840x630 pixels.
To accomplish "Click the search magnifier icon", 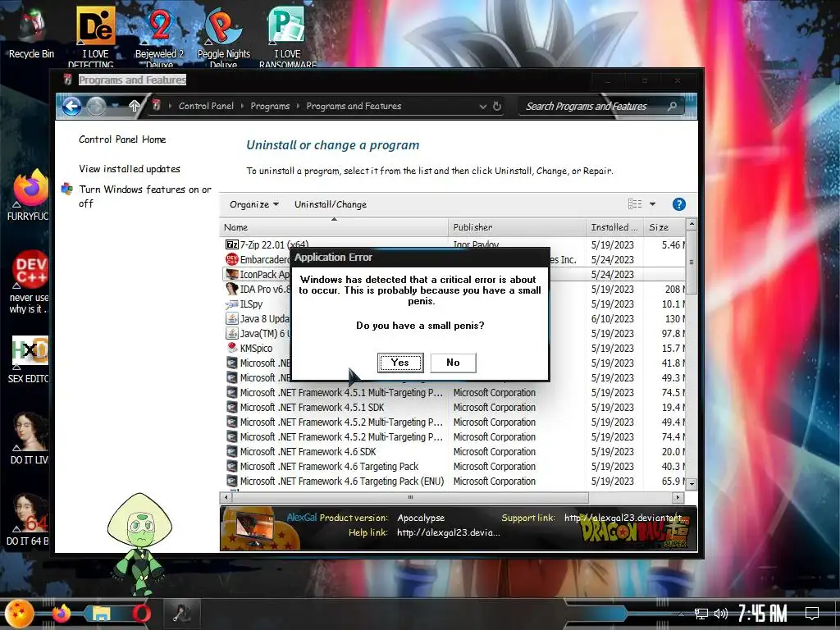I will (672, 106).
